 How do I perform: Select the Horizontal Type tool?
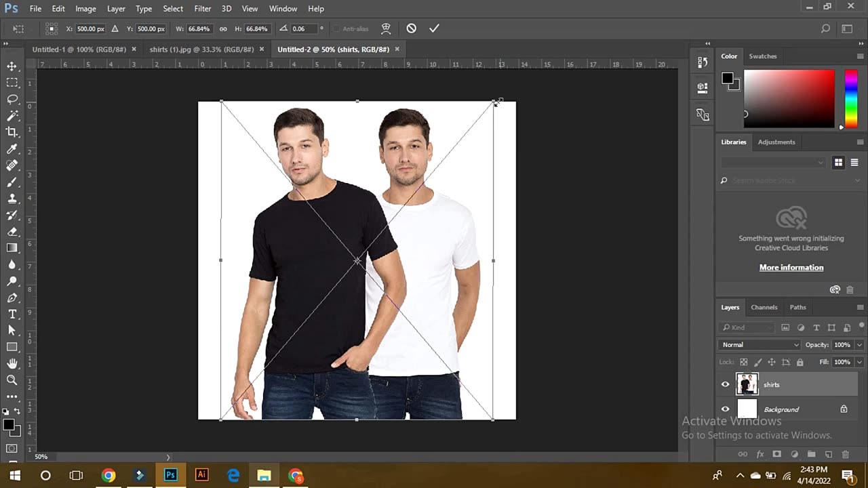[12, 314]
